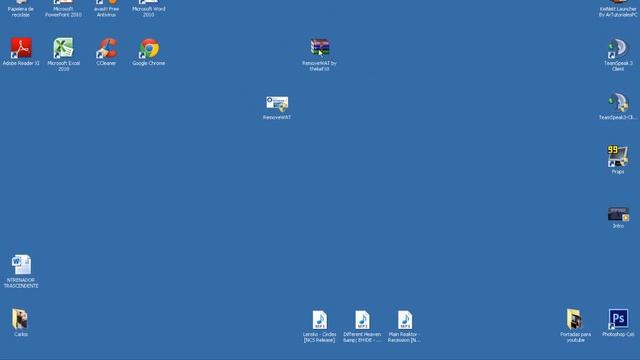640x360 pixels.
Task: Select the CCleaner desktop icon
Action: click(x=106, y=48)
